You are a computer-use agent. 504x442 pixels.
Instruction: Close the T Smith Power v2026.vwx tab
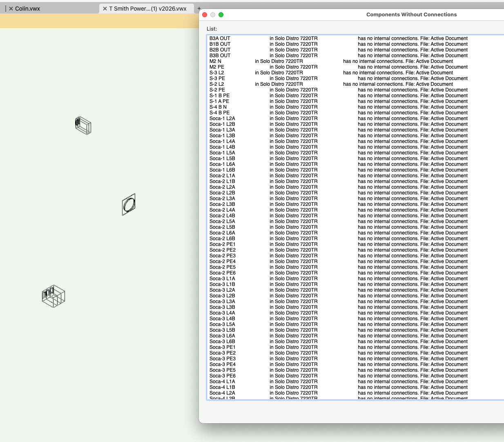pyautogui.click(x=105, y=9)
